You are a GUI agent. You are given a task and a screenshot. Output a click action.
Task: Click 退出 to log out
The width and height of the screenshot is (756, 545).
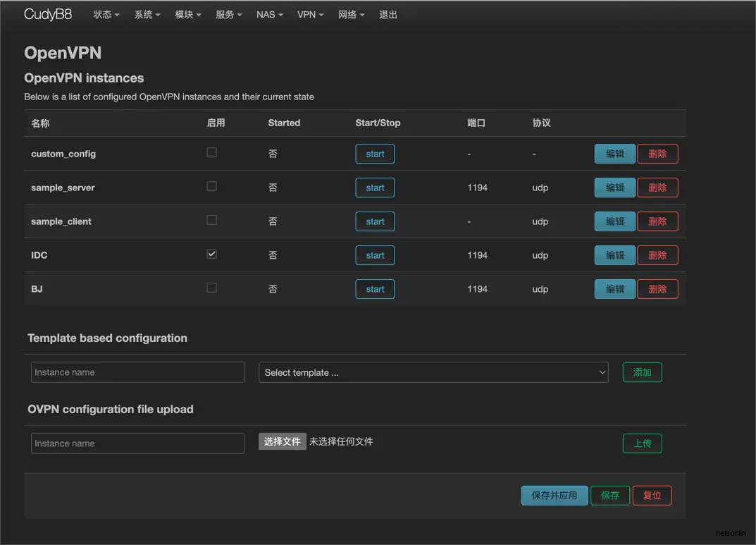tap(388, 14)
